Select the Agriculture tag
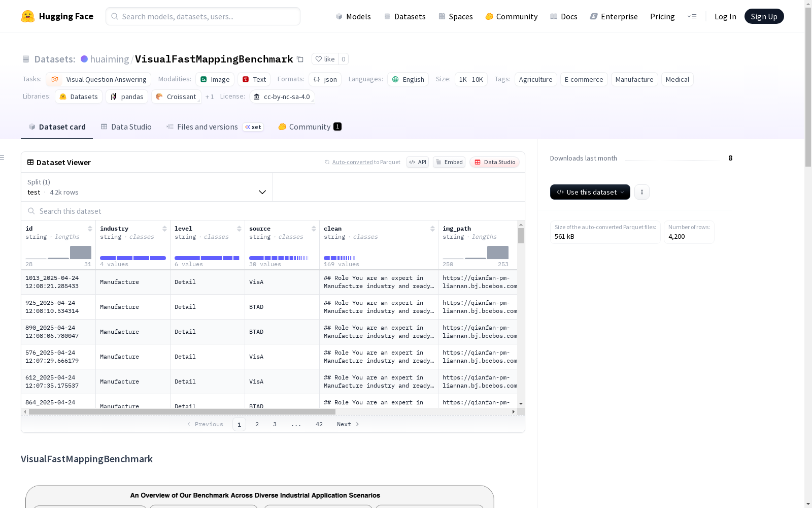This screenshot has width=812, height=508. [535, 79]
